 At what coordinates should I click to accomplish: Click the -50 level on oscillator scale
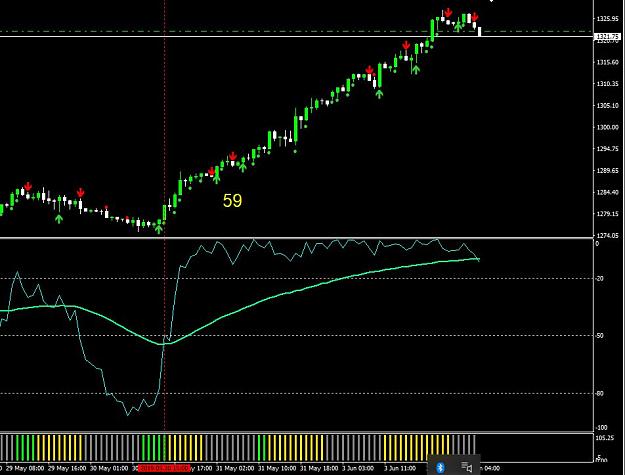(x=599, y=336)
